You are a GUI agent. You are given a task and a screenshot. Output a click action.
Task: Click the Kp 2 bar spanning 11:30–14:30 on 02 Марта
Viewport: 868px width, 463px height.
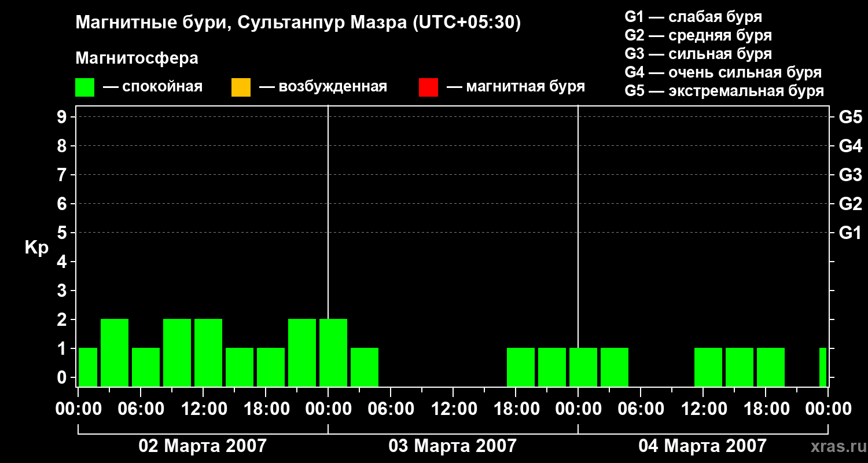click(208, 352)
